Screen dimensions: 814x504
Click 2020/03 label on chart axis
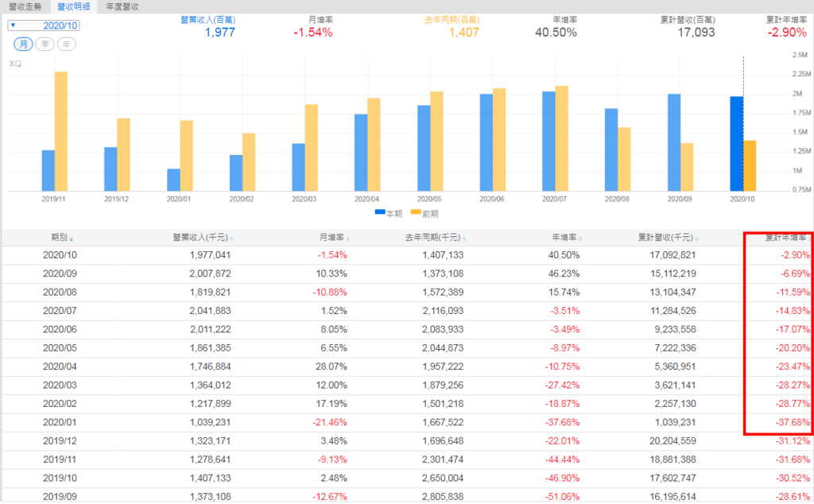(304, 200)
